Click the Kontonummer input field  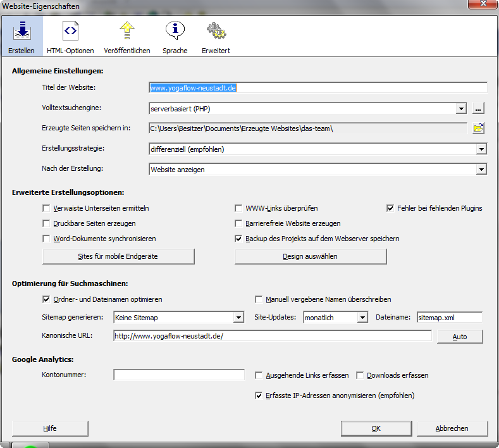[179, 375]
